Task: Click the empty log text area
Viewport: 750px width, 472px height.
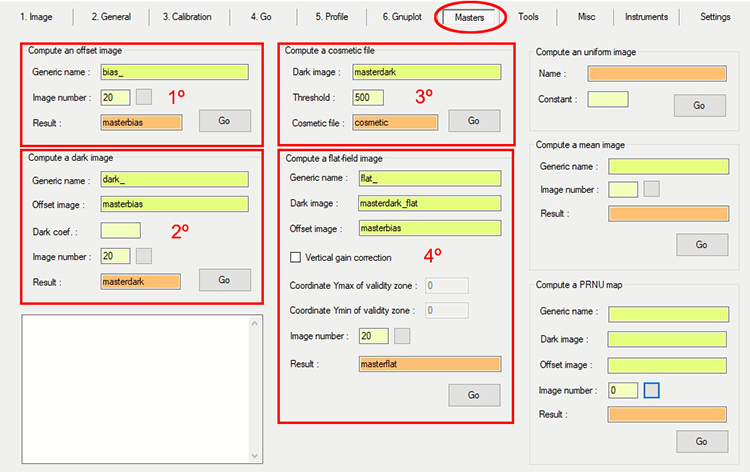Action: pyautogui.click(x=141, y=389)
